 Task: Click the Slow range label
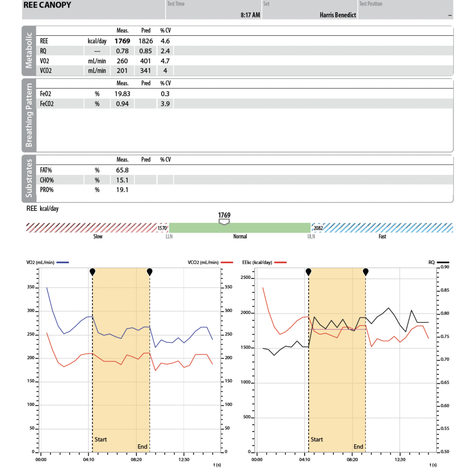98,236
